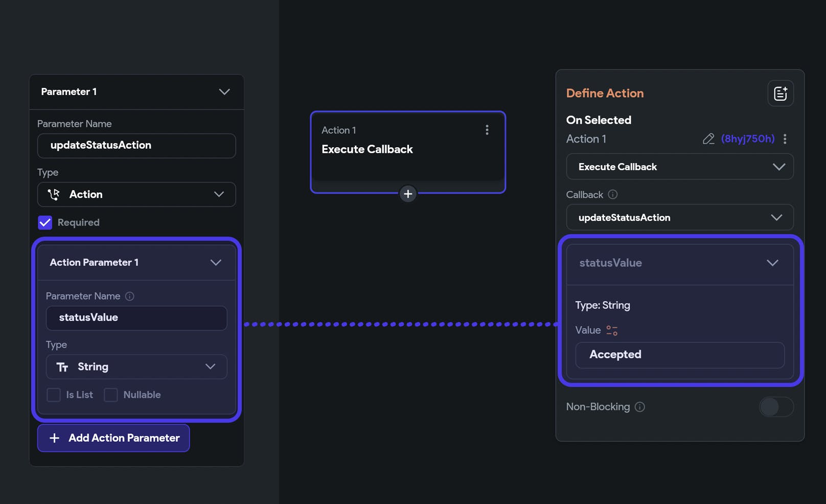Screen dimensions: 826x504
Task: Click the Add Action Parameter button
Action: click(x=113, y=438)
